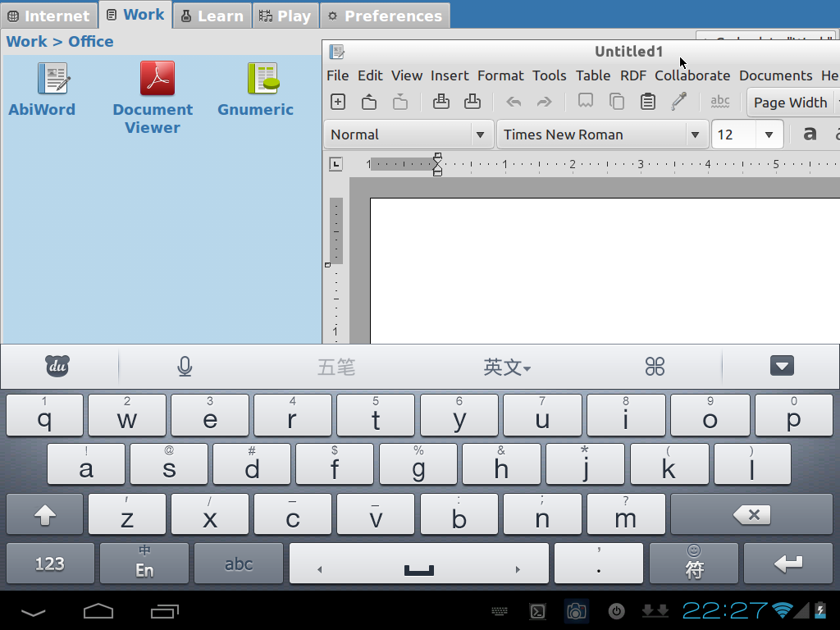Screen dimensions: 840x630
Task: Run spell check with the abc icon
Action: tap(720, 101)
